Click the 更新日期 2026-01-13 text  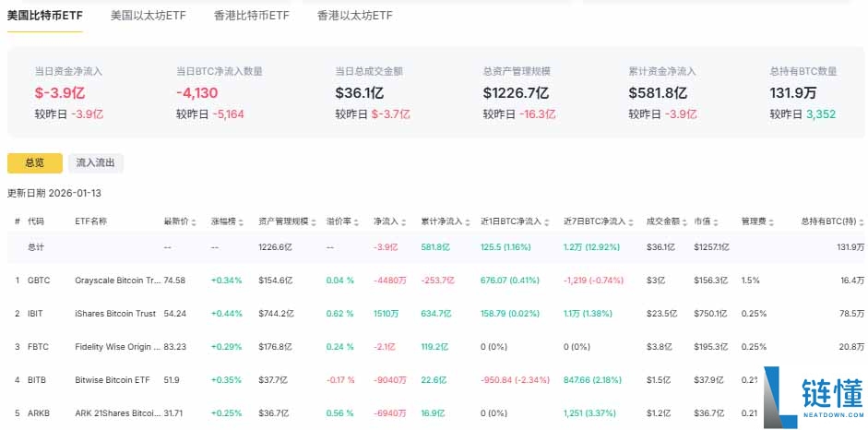point(54,193)
